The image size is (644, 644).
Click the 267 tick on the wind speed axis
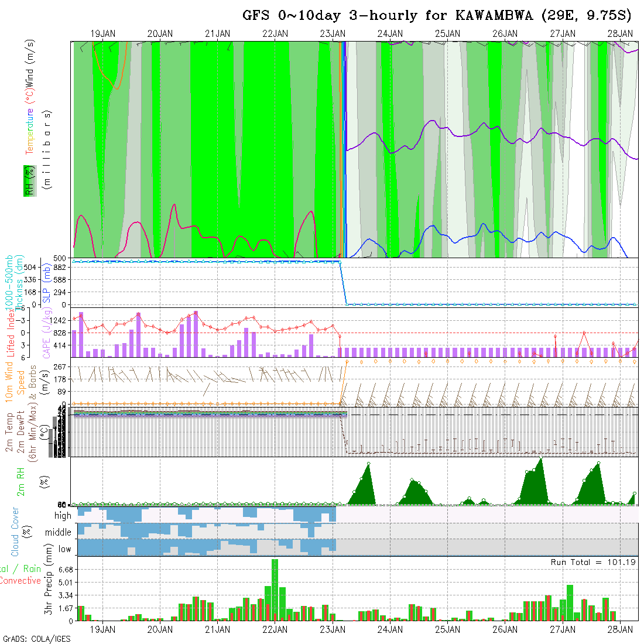coord(64,366)
